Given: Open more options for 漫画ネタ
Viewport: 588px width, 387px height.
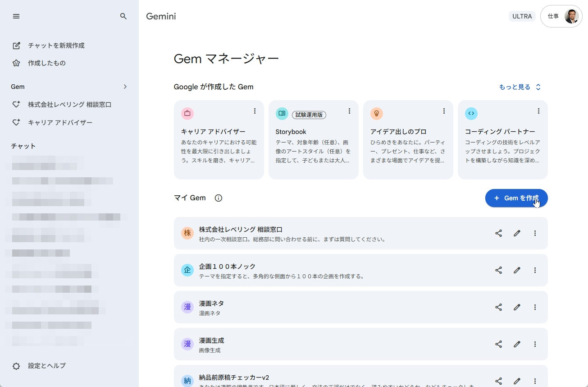Looking at the screenshot, I should click(x=535, y=307).
